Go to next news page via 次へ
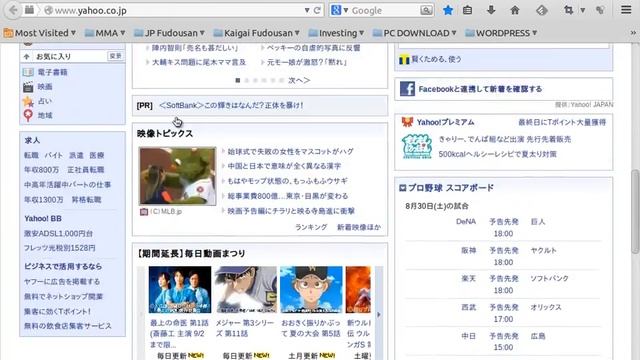Viewport: 640px width, 360px height. coord(299,80)
